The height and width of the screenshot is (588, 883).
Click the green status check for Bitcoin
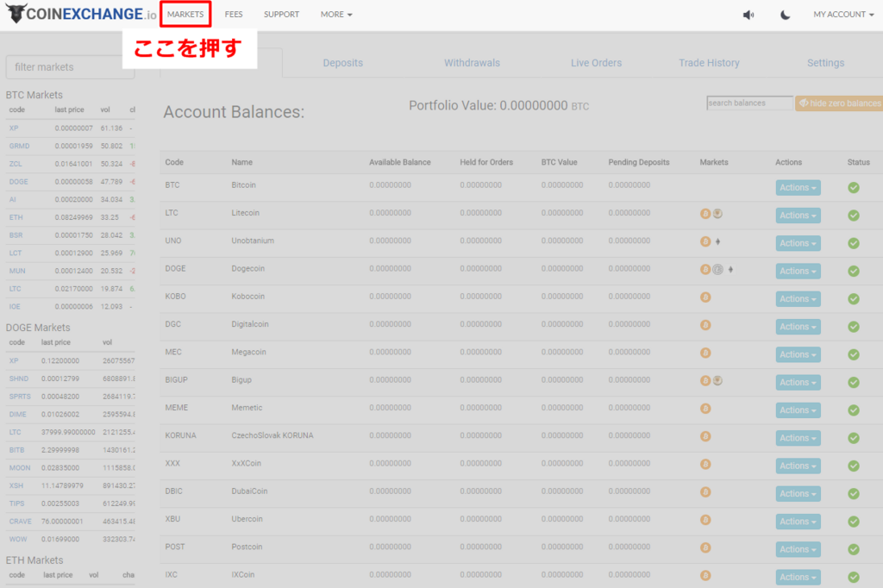point(854,188)
